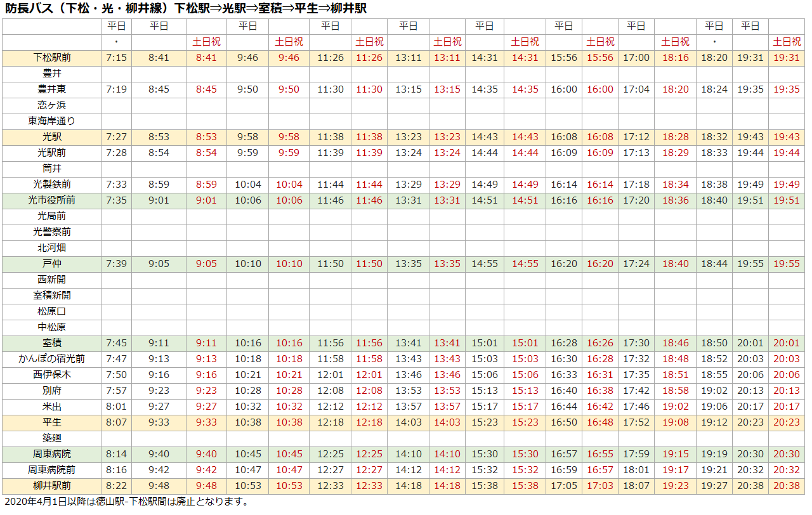This screenshot has height=515, width=812.
Task: Click the 8:07 time at 平生
Action: click(x=117, y=422)
